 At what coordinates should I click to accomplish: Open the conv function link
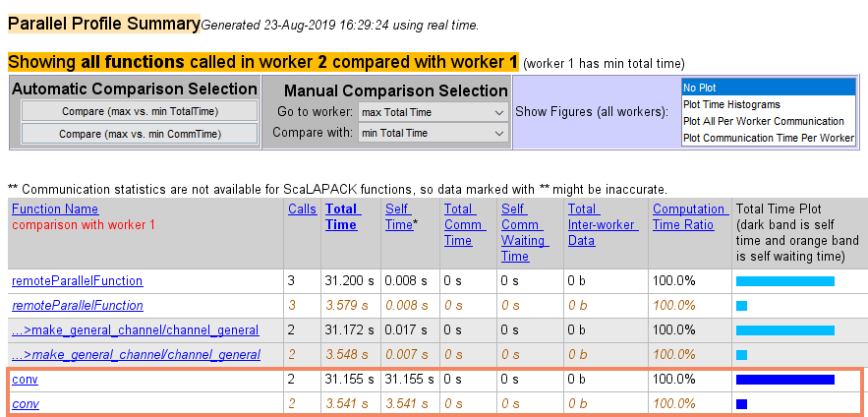[x=25, y=380]
